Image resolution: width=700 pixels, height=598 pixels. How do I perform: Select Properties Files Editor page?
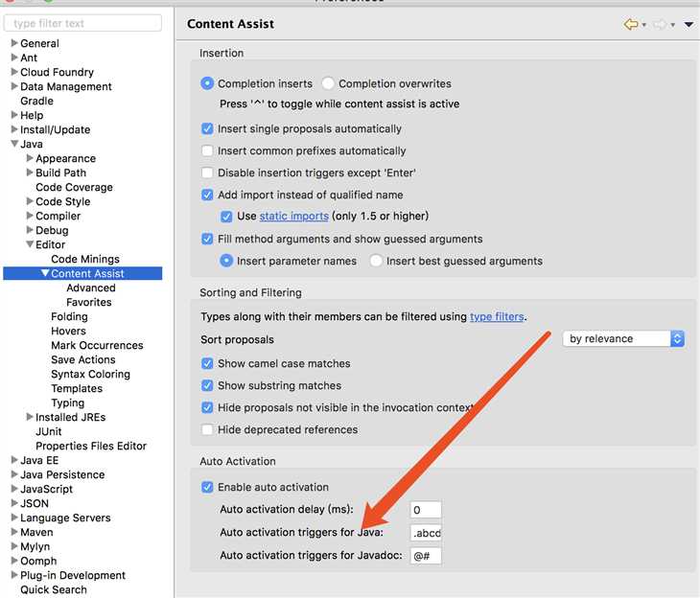pos(91,447)
